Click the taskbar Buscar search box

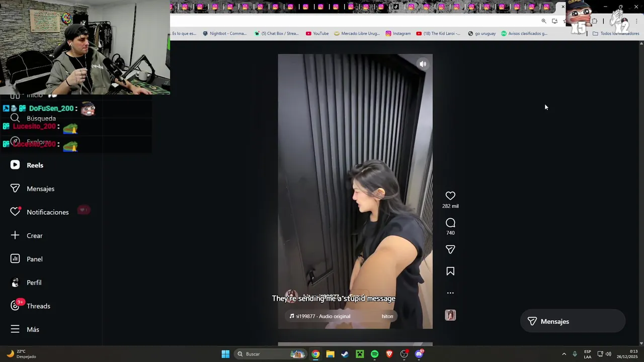click(271, 354)
